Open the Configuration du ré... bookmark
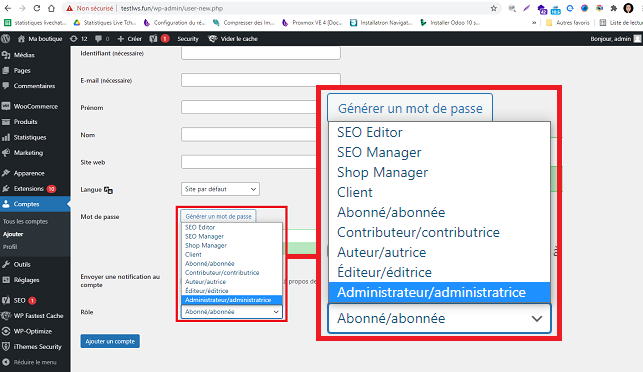Screen dimensions: 643x372 [x=174, y=23]
